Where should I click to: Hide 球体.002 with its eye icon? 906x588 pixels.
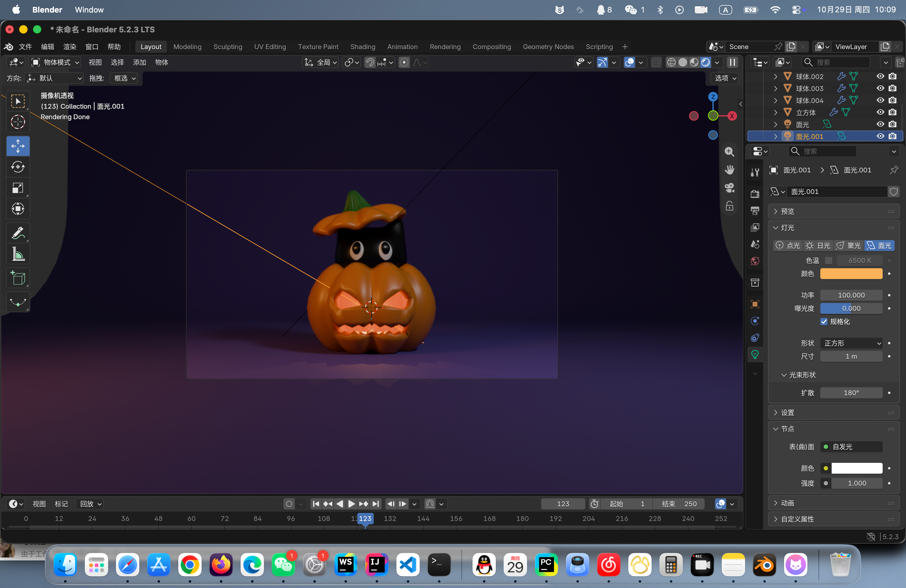pyautogui.click(x=881, y=76)
